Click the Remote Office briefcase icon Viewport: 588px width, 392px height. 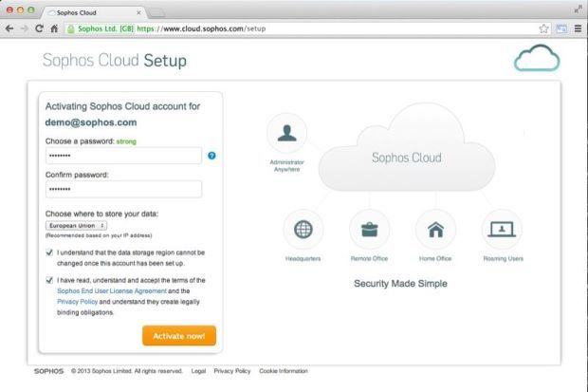369,230
